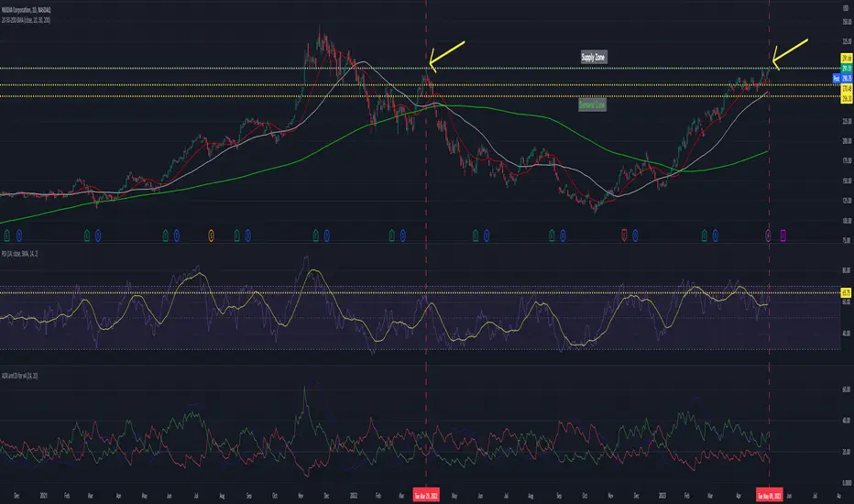Viewport: 854px width, 504px height.
Task: Click the 2021 label on the time axis
Action: tap(44, 496)
